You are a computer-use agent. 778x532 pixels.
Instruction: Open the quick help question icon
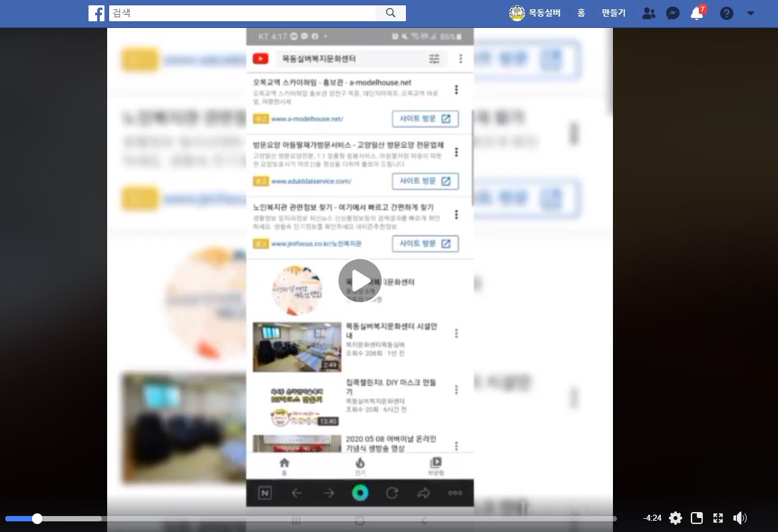(x=727, y=13)
